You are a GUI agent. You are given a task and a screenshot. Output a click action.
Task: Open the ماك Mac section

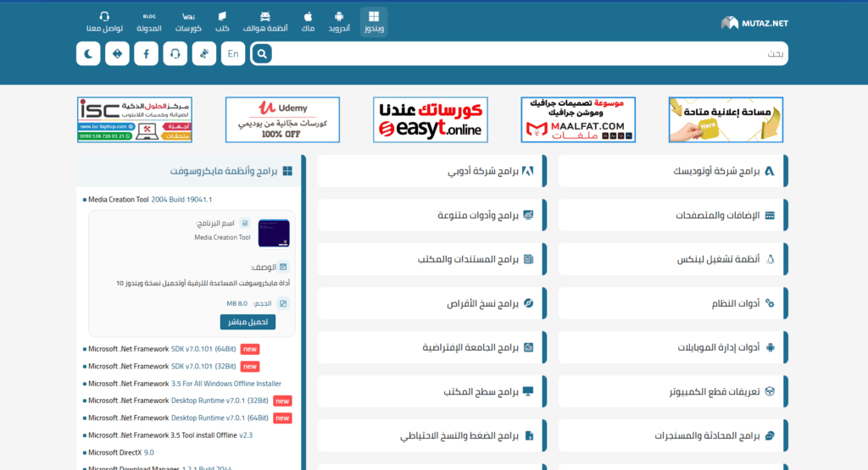(x=309, y=21)
